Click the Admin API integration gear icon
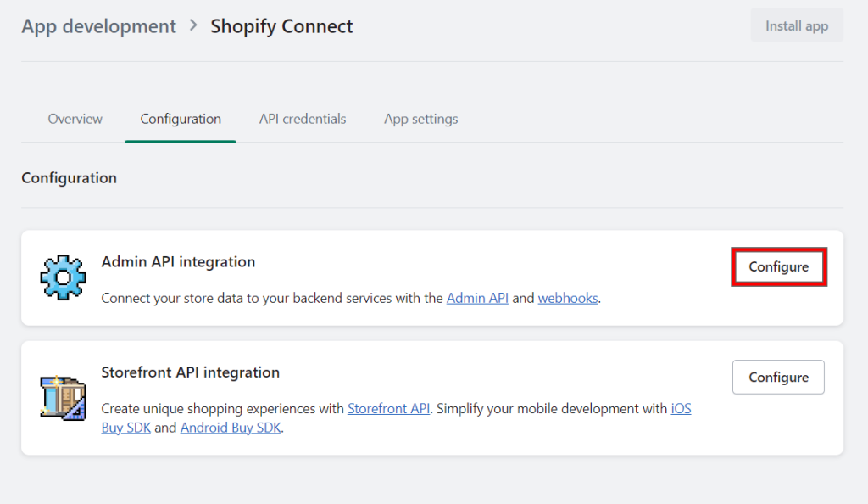The width and height of the screenshot is (868, 504). coord(63,277)
